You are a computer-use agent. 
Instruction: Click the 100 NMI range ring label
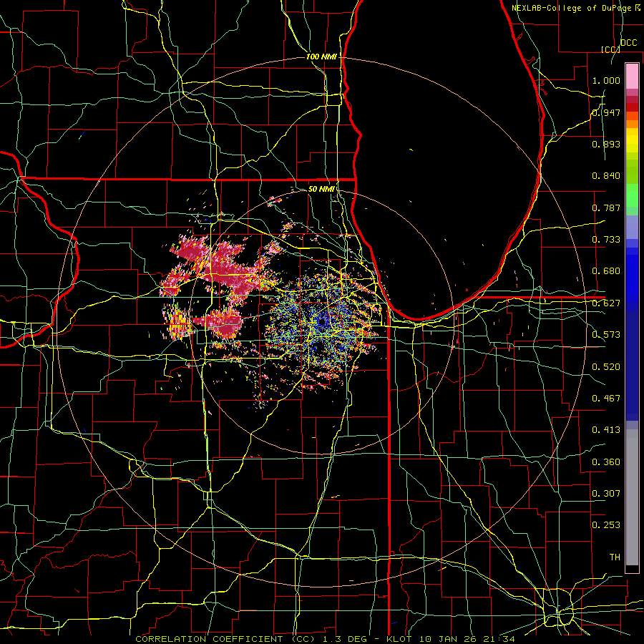coord(321,57)
